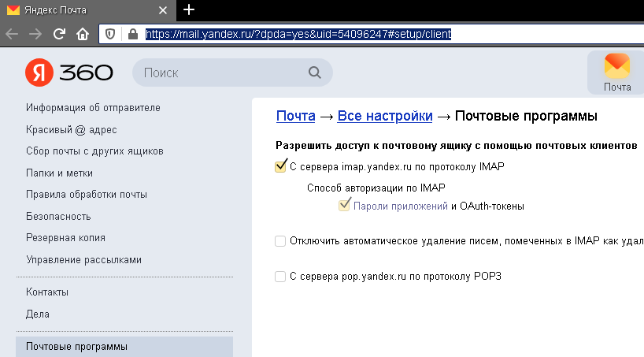Open the Почта envelope app icon
Viewport: 644px width, 357px height.
pyautogui.click(x=617, y=72)
